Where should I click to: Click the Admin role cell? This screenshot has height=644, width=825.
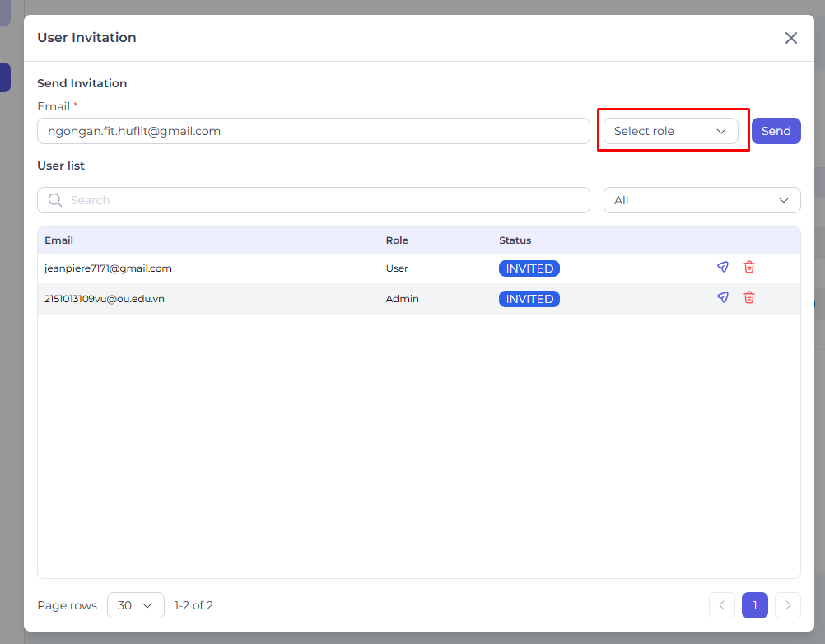[402, 299]
